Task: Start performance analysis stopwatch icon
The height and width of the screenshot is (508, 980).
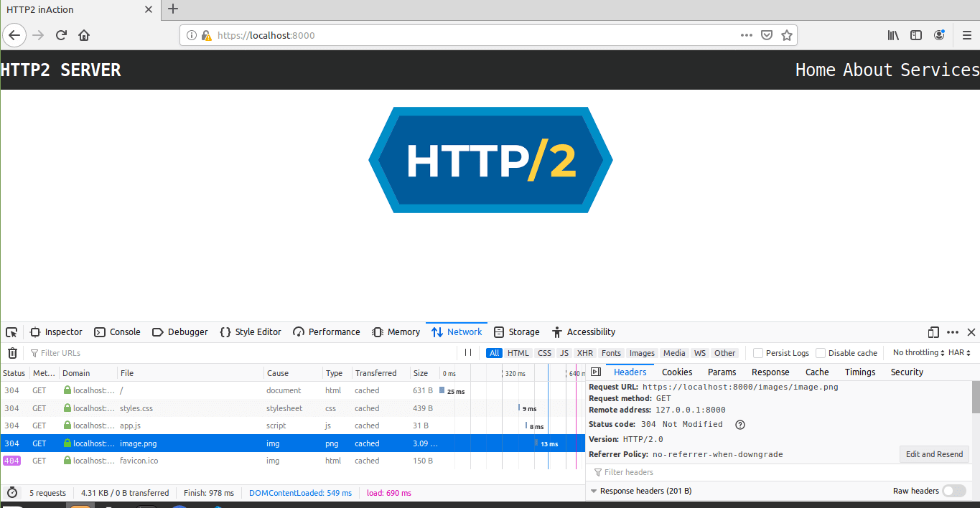Action: (x=12, y=493)
